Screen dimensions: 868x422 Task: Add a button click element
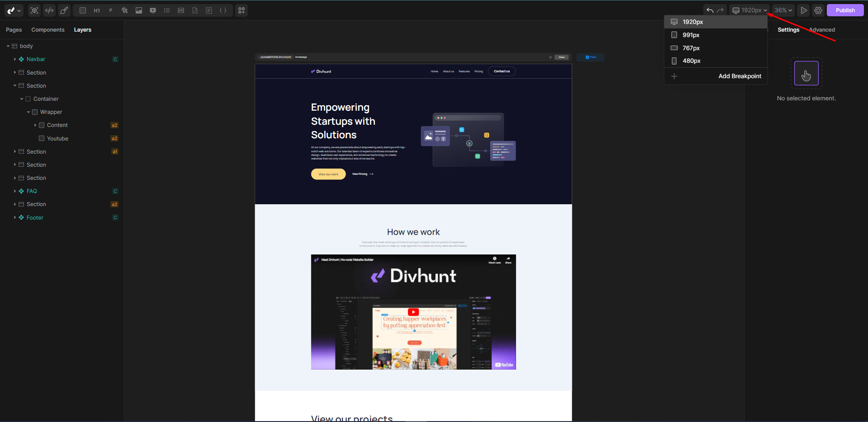tap(125, 10)
